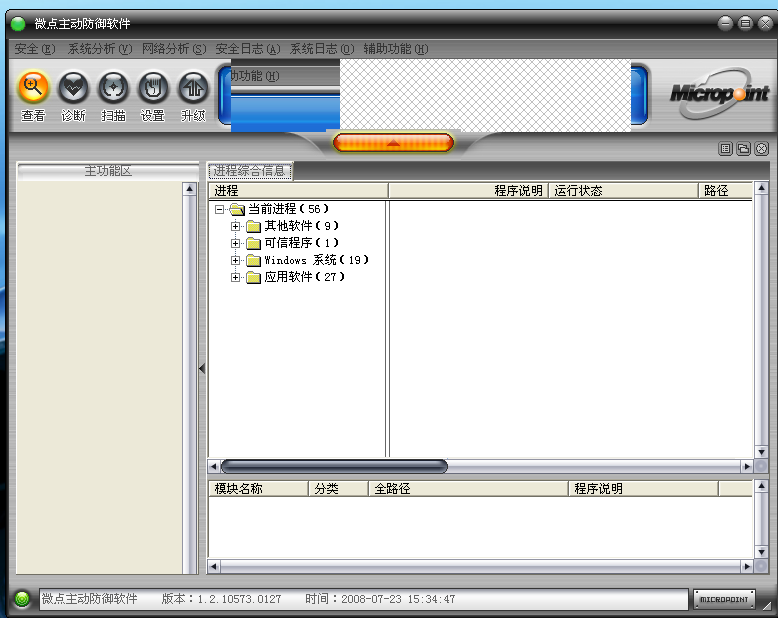Click module list vertical scrollbar down arrow
Image resolution: width=778 pixels, height=618 pixels.
pyautogui.click(x=761, y=552)
